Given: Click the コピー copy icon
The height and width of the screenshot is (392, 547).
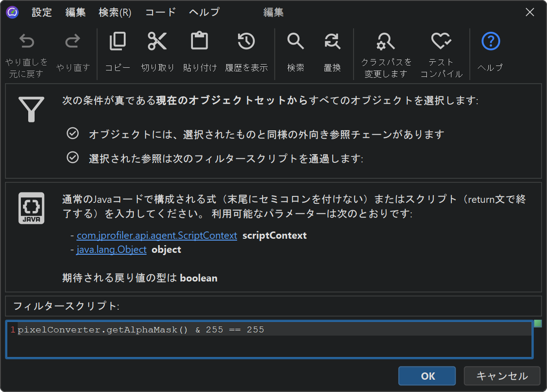Looking at the screenshot, I should pos(117,41).
